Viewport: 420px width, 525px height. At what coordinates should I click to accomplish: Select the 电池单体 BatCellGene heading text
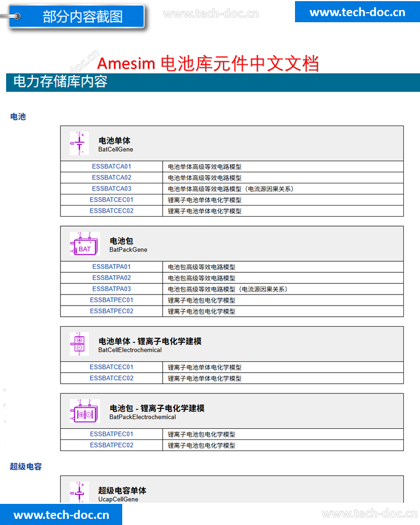coord(116,144)
